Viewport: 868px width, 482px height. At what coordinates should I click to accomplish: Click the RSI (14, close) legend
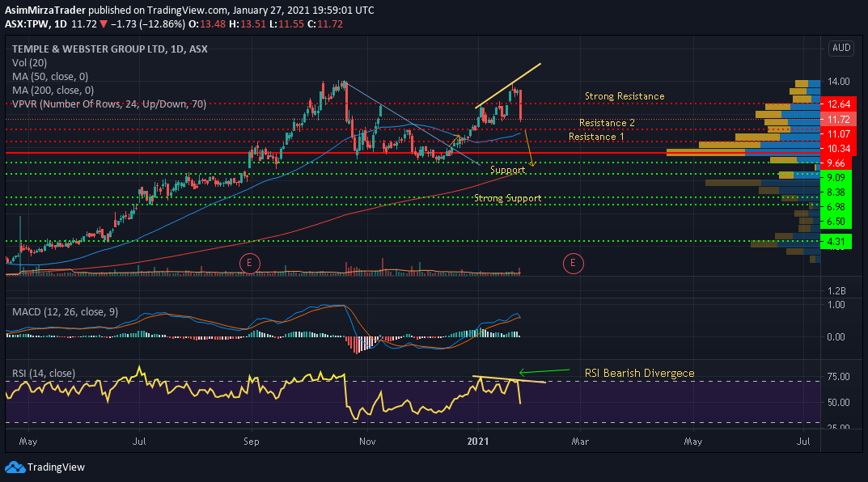(43, 374)
